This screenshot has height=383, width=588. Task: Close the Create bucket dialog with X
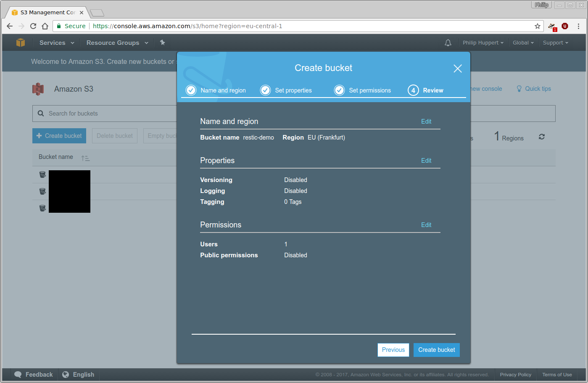[x=457, y=69]
